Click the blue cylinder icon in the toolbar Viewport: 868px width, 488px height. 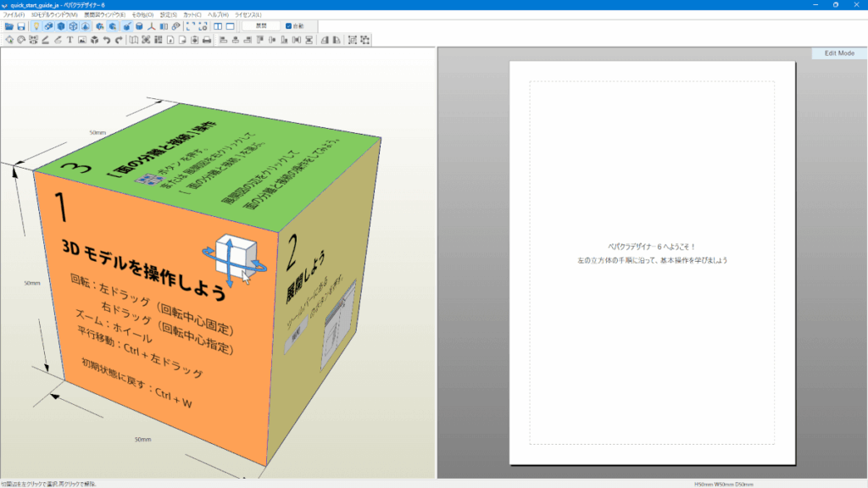point(138,26)
